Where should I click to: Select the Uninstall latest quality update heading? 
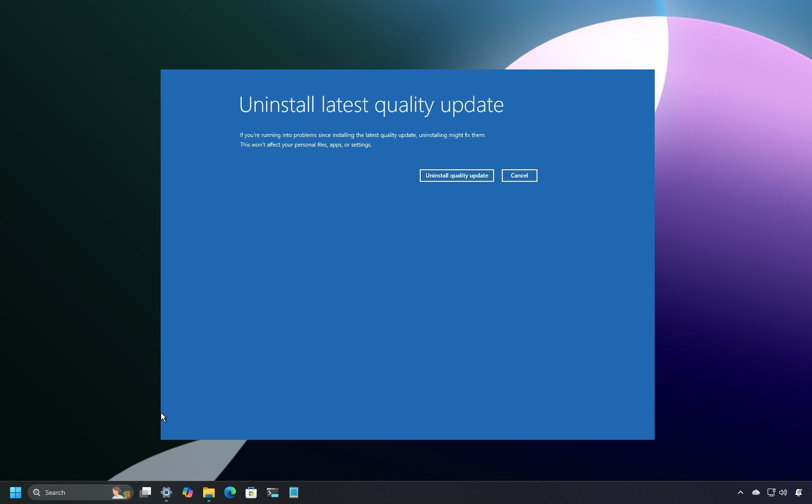[x=372, y=105]
